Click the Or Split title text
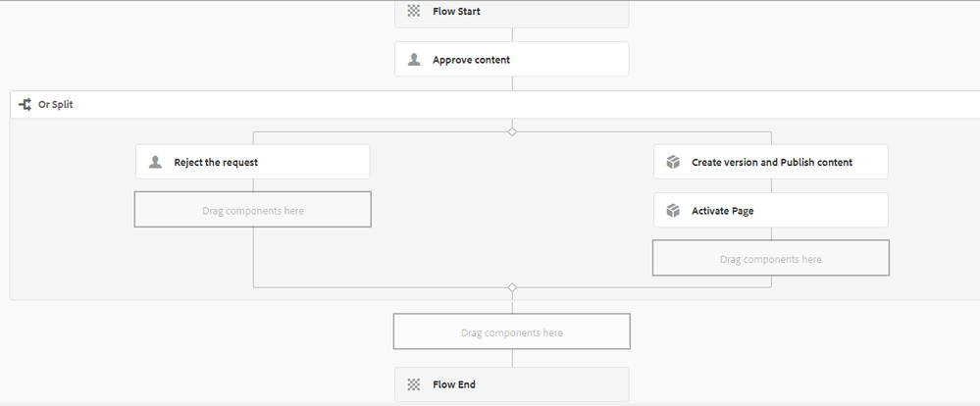This screenshot has height=406, width=980. (x=55, y=104)
